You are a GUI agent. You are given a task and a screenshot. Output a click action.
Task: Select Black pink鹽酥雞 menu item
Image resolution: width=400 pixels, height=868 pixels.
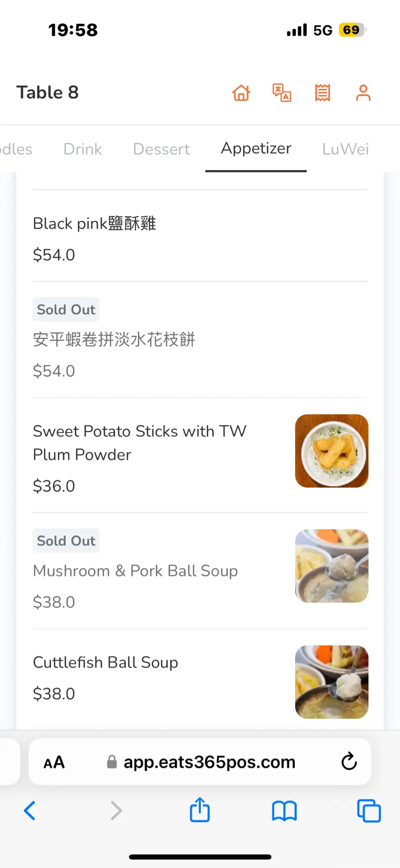pyautogui.click(x=95, y=224)
